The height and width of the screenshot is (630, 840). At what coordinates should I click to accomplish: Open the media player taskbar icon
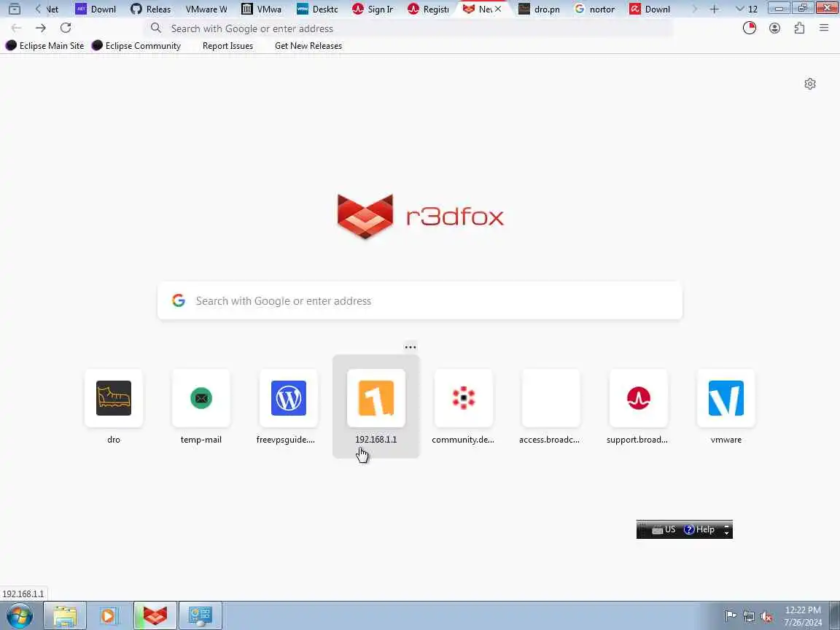(108, 615)
